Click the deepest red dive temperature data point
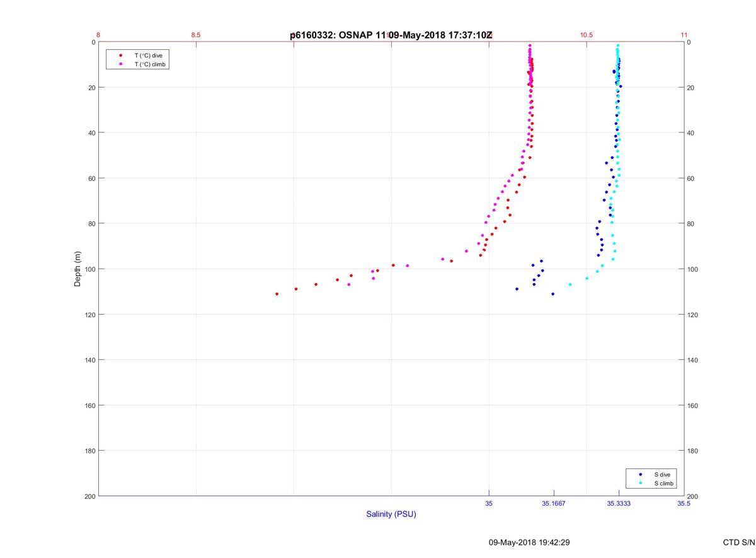The image size is (756, 558). pyautogui.click(x=277, y=294)
